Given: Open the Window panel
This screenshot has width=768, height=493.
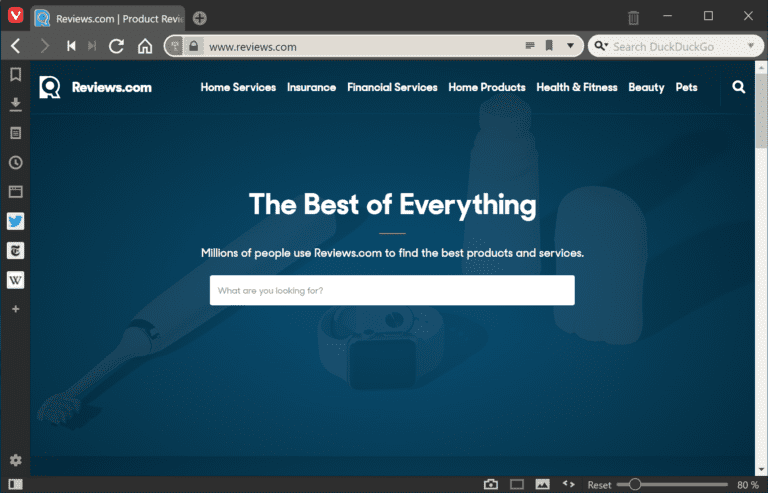Looking at the screenshot, I should coord(16,191).
